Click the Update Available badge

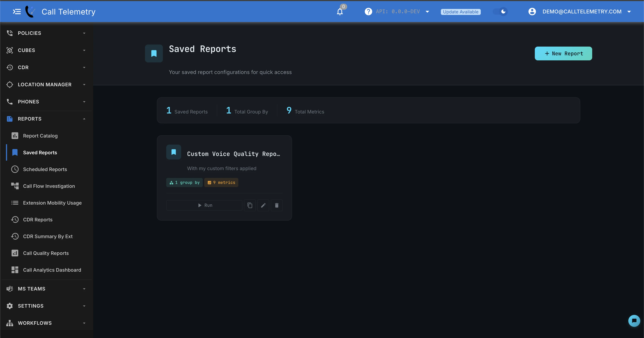point(460,12)
